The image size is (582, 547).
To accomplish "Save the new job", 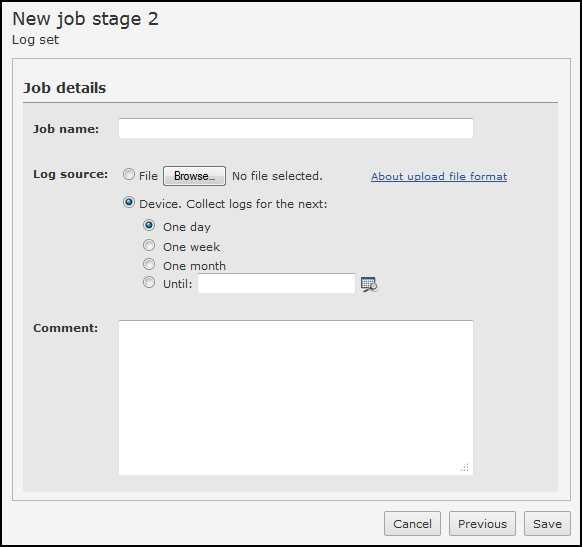I will click(547, 524).
